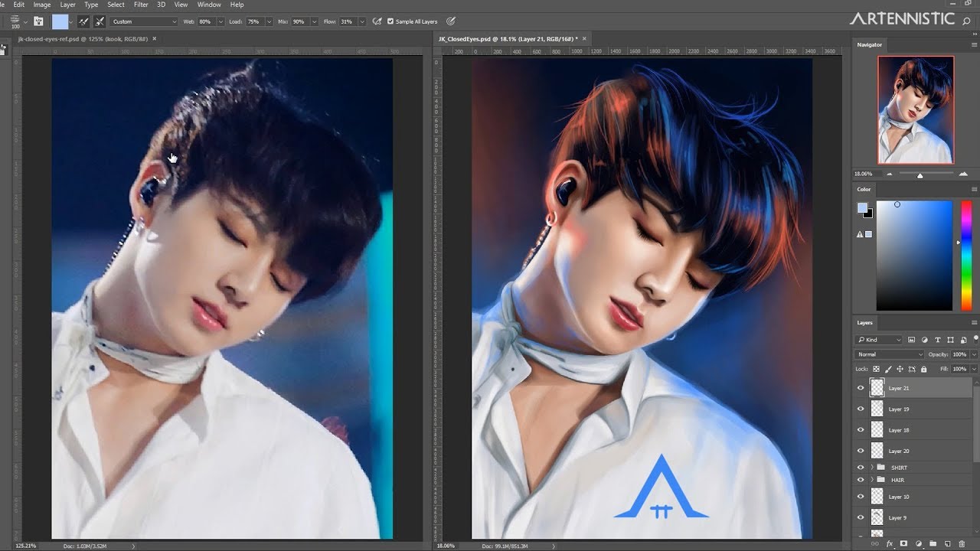Click the Navigator zoom slider handle
This screenshot has height=551, width=980.
920,175
